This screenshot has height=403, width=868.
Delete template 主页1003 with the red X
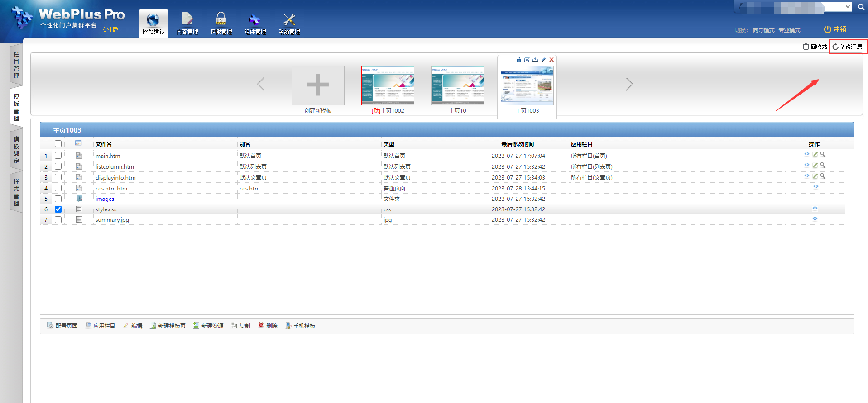(551, 60)
